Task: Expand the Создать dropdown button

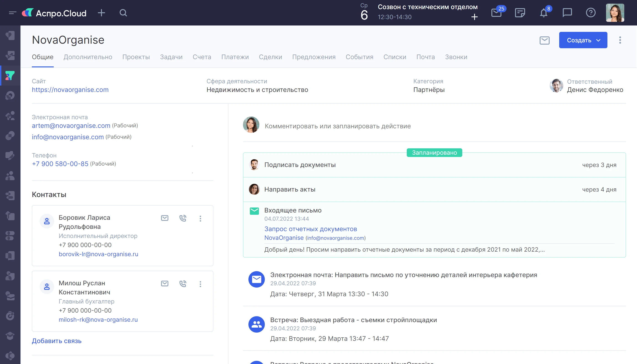Action: pos(583,40)
